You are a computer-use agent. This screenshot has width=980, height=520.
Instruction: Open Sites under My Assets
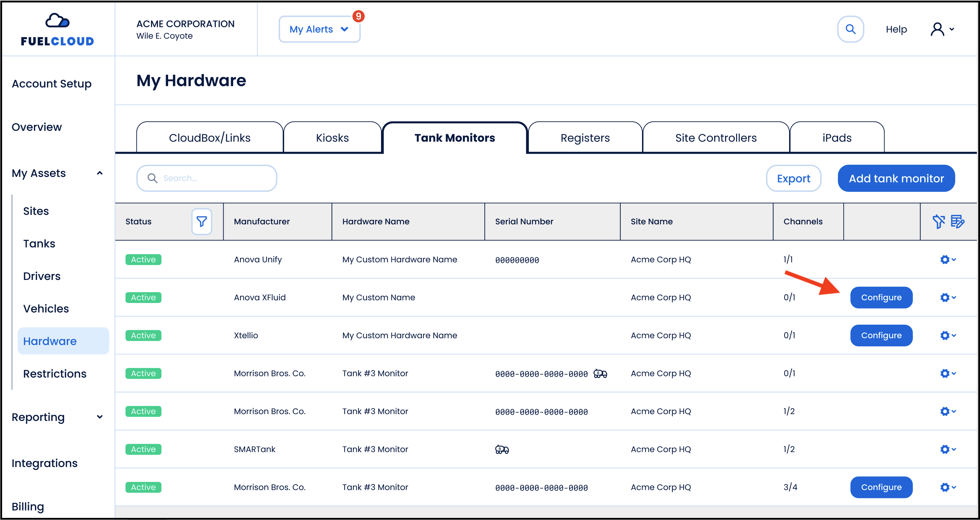pos(36,211)
